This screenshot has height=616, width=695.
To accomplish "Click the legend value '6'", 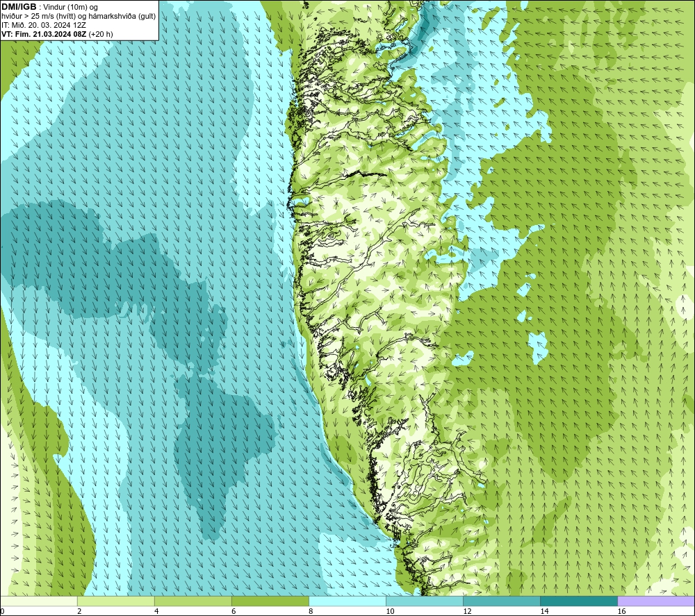I will click(234, 611).
